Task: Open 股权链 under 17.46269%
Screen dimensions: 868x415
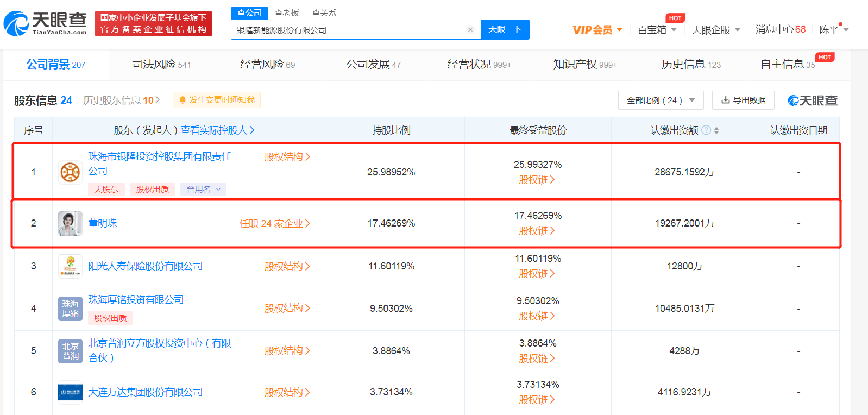Action: [x=537, y=231]
